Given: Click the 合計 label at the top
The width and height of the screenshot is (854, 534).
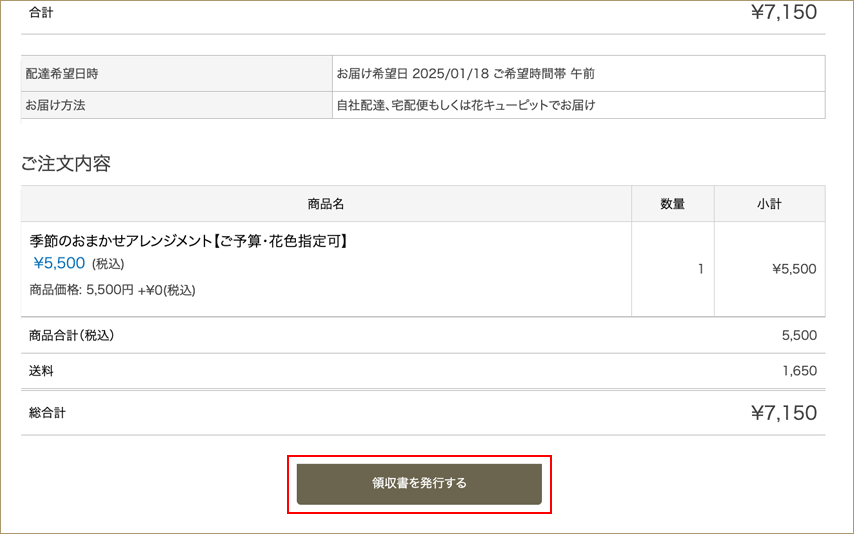Looking at the screenshot, I should [x=41, y=12].
